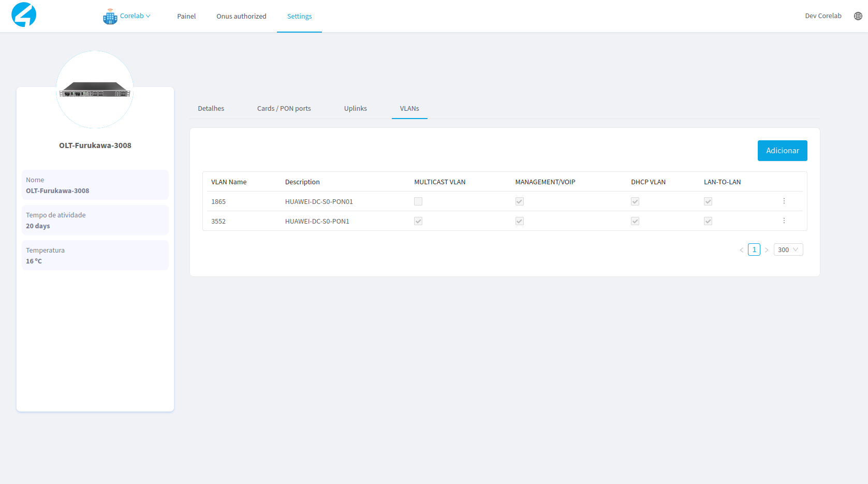Switch to the Uplinks tab

click(355, 109)
